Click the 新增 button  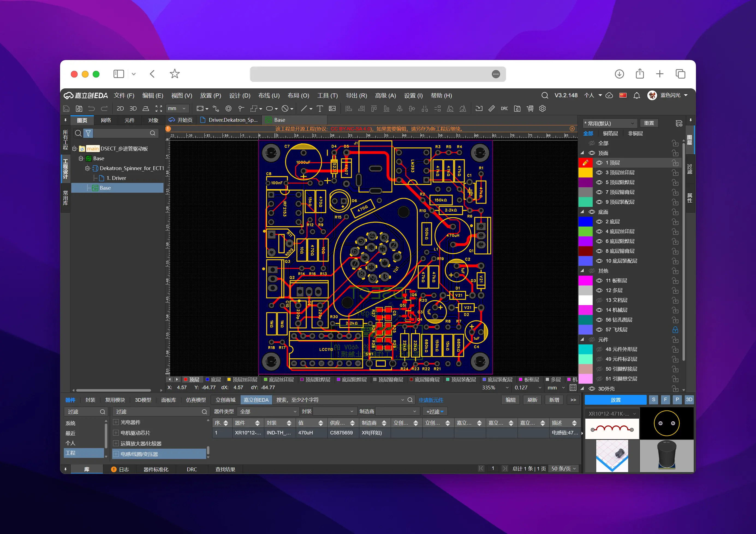tap(554, 400)
